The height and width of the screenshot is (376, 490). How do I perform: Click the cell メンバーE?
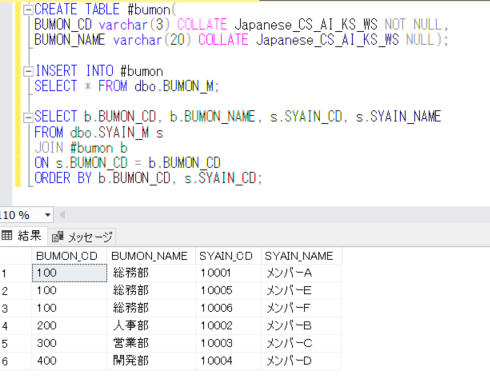[x=301, y=291]
